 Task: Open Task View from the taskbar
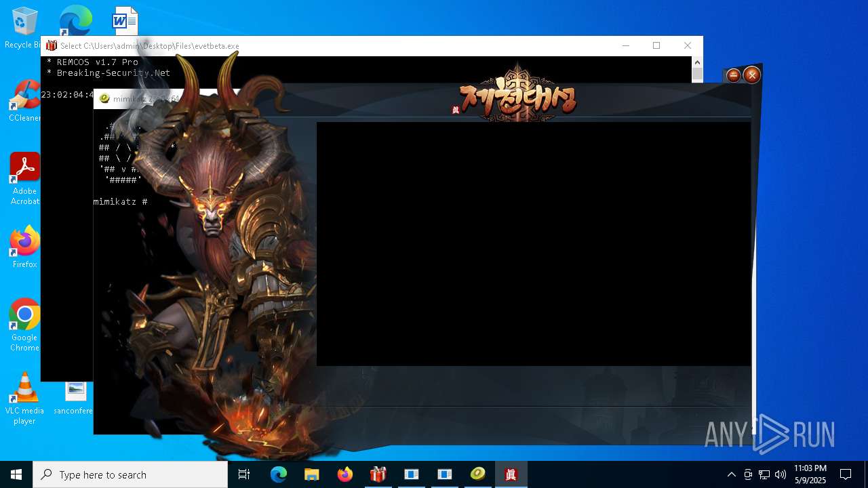pyautogui.click(x=244, y=474)
